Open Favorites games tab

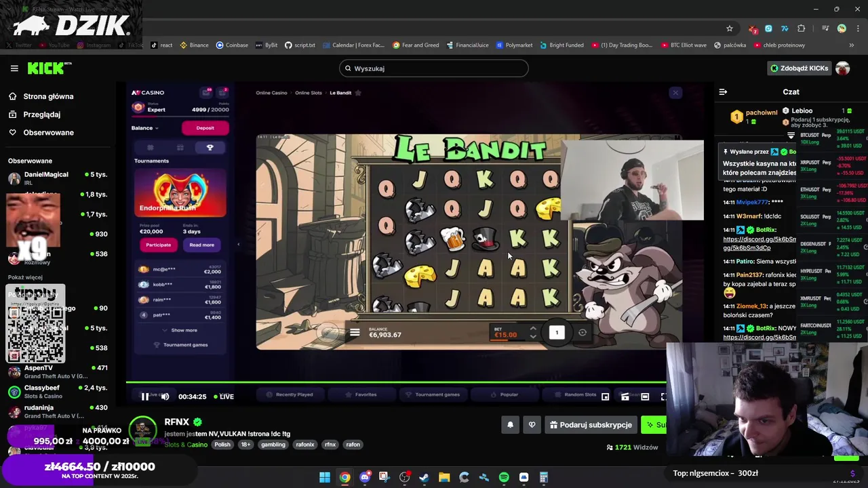[361, 394]
